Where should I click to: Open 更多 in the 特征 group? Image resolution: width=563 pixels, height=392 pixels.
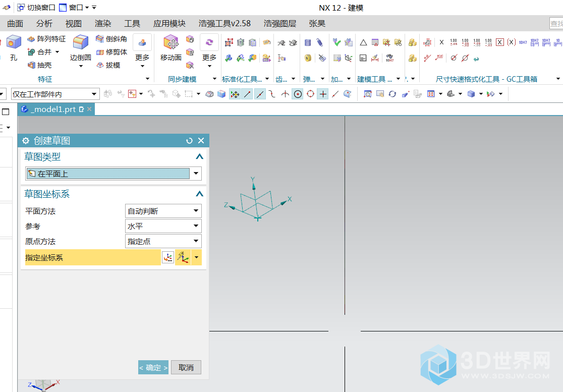142,50
